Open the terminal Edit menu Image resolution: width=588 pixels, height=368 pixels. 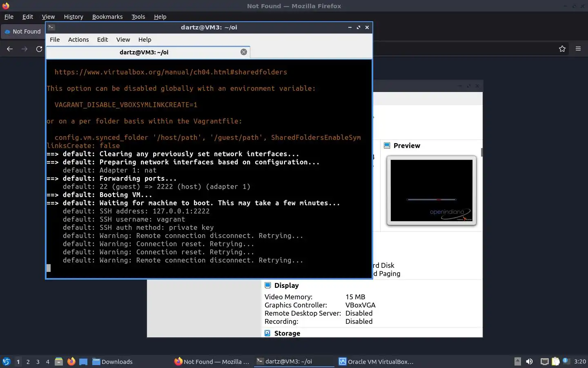pos(102,40)
